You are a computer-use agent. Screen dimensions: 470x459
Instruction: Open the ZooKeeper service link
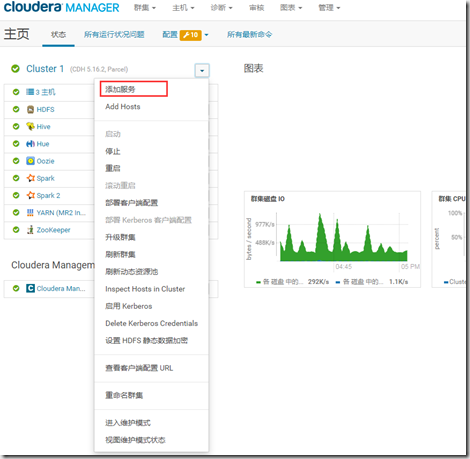pyautogui.click(x=54, y=230)
